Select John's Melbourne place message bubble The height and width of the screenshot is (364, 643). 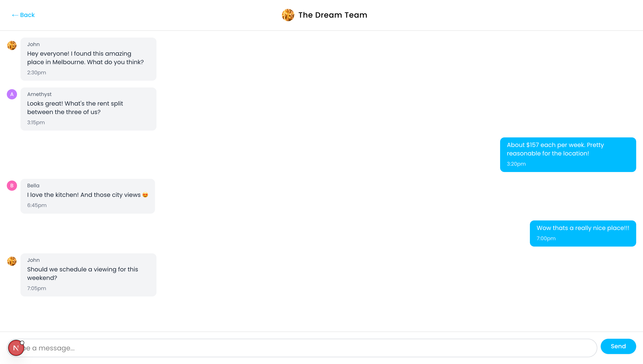(x=88, y=59)
